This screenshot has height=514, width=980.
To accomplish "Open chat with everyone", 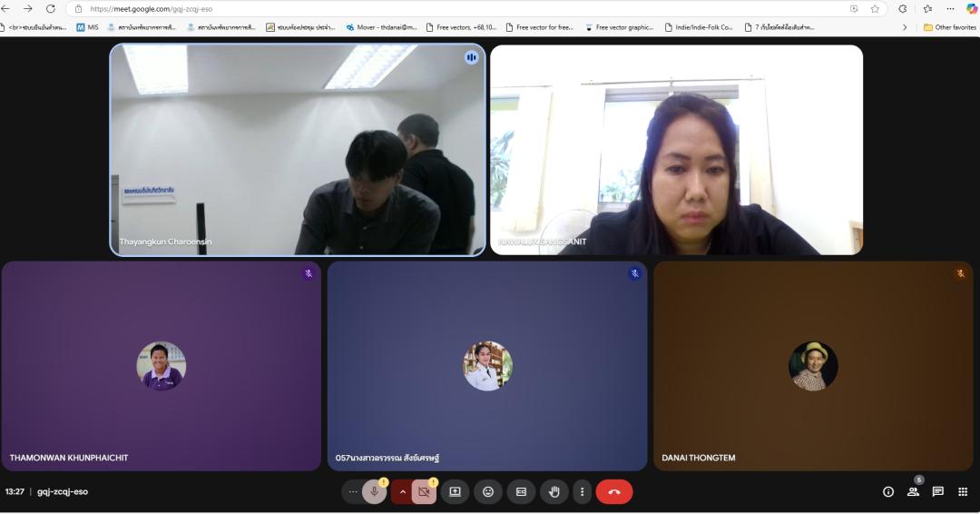I will [937, 492].
